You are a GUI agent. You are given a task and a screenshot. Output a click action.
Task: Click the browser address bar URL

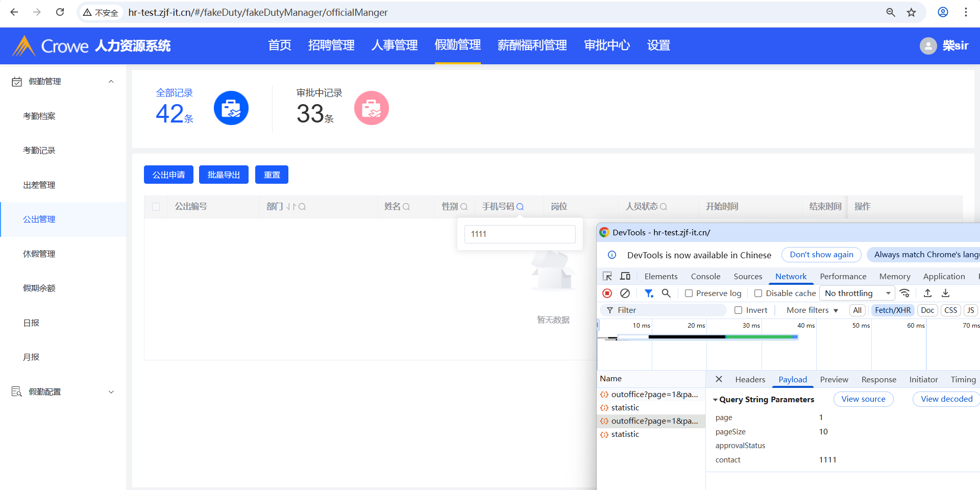tap(258, 12)
